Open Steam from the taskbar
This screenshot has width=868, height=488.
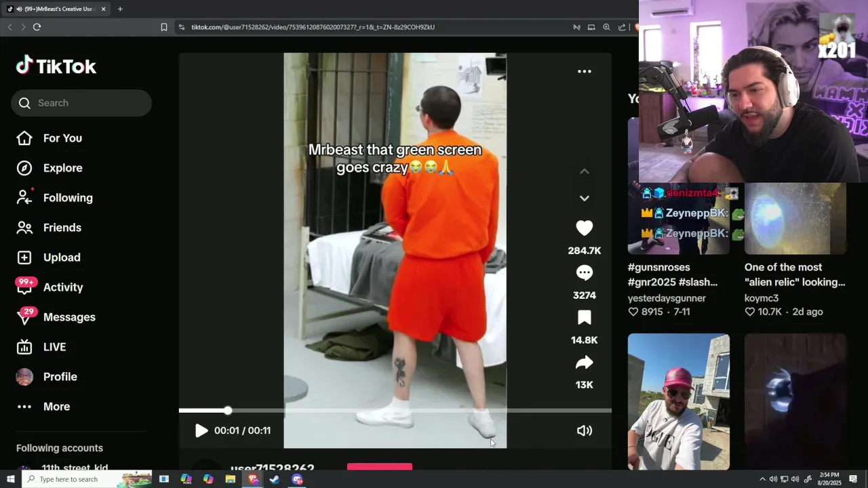click(275, 479)
